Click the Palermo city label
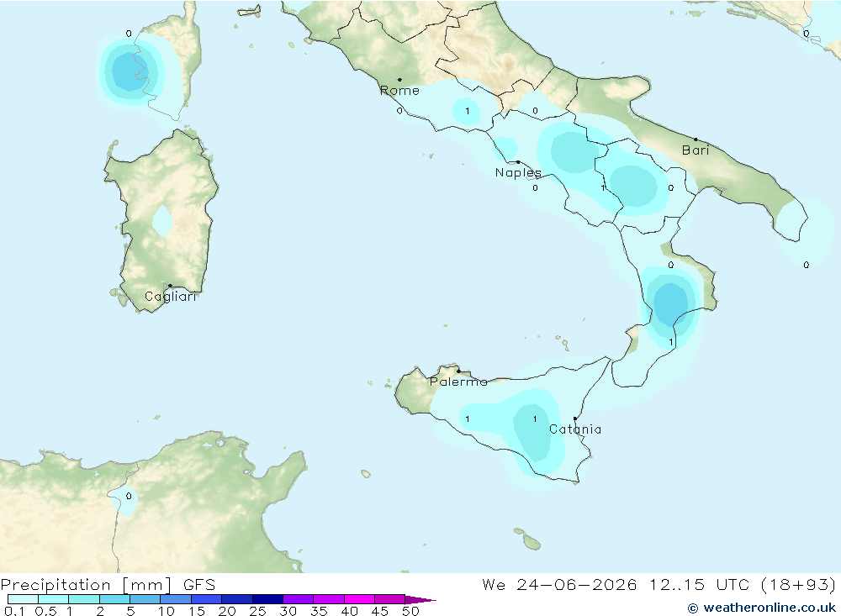 coord(458,382)
